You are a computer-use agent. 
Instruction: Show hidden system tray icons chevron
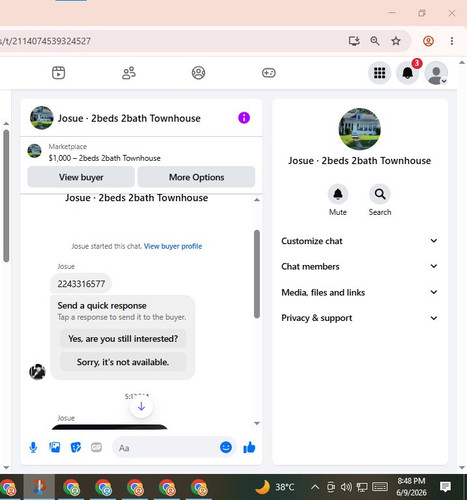(x=315, y=487)
